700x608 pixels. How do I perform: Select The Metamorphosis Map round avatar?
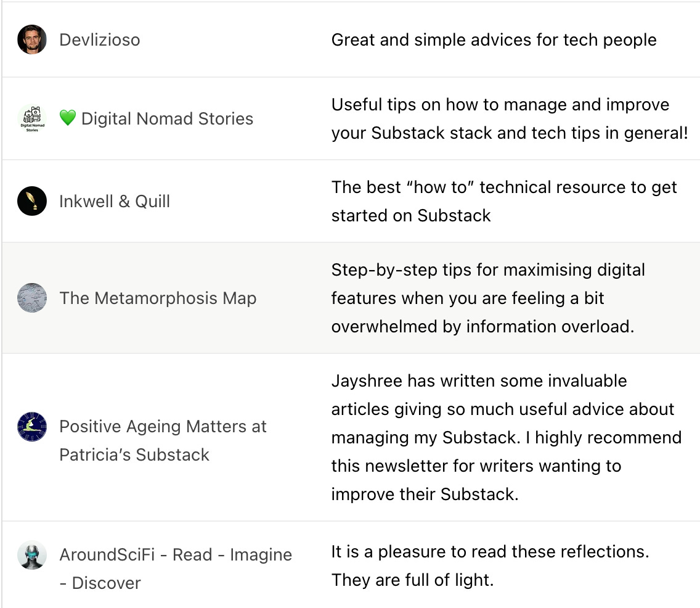31,298
